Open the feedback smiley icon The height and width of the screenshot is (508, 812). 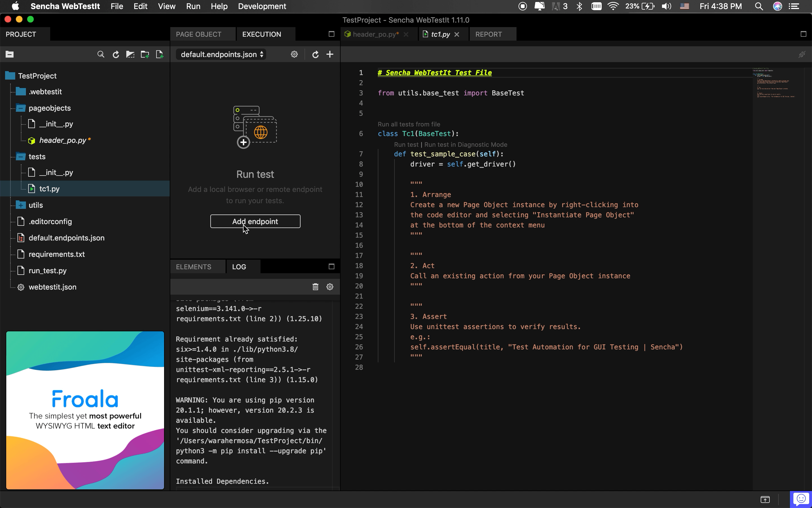pos(801,499)
